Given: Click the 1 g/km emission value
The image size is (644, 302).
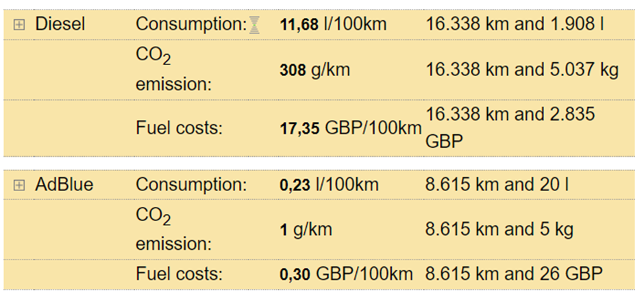Looking at the screenshot, I should click(306, 229).
